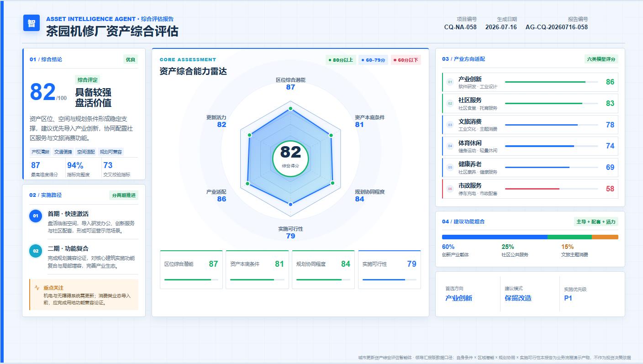643x364 pixels.
Task: Click the 资产综合能力雷达 heading
Action: [193, 71]
